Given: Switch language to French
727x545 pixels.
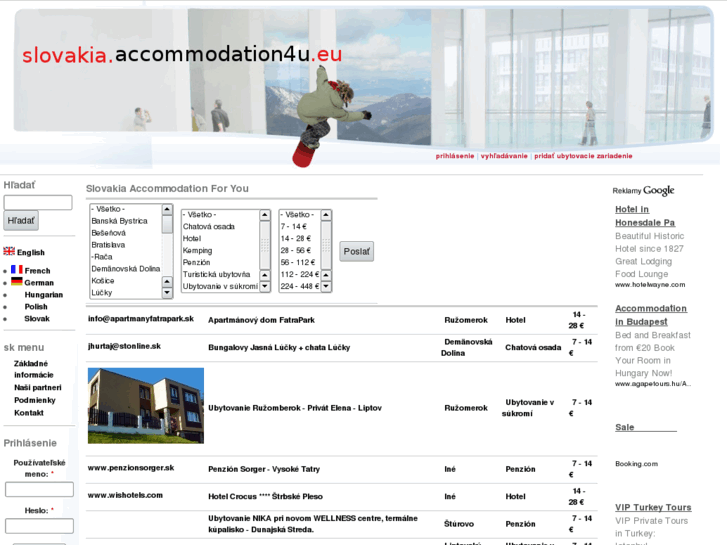Looking at the screenshot, I should 37,270.
